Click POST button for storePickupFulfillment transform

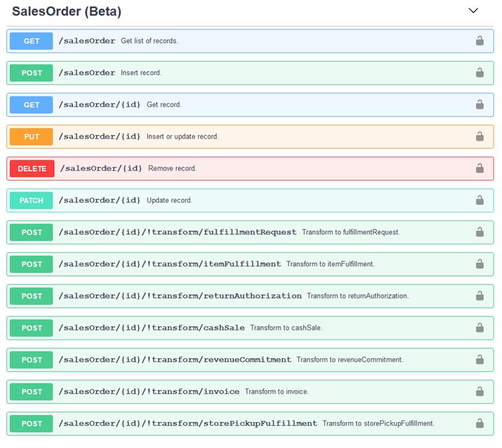(x=31, y=424)
